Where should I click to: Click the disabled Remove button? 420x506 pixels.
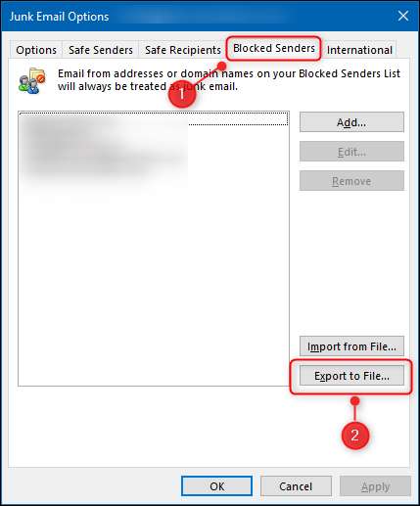click(x=351, y=181)
